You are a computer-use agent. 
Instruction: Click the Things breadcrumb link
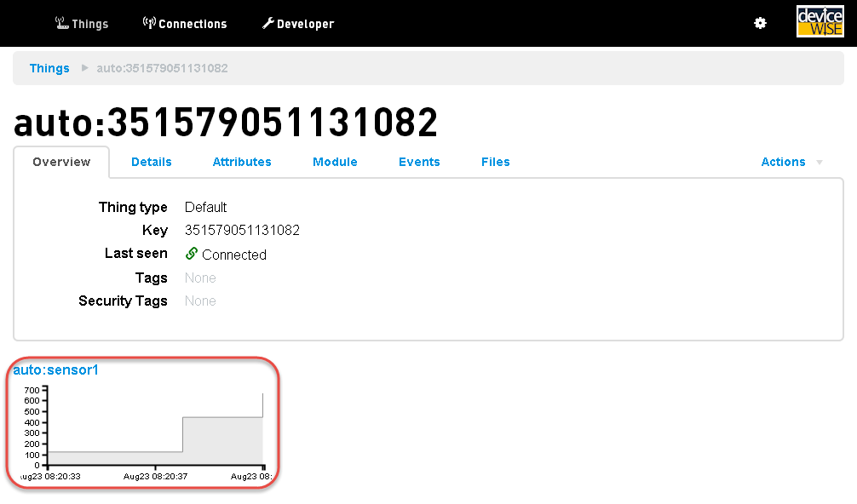pyautogui.click(x=49, y=68)
